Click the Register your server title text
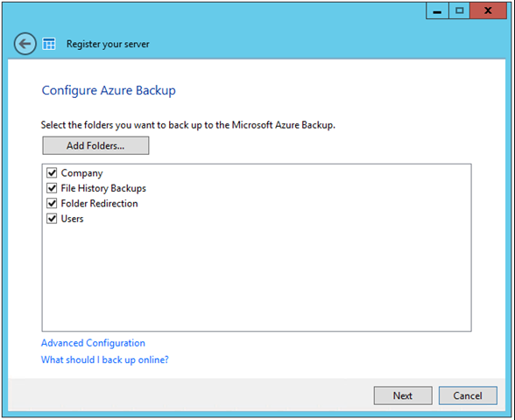 tap(108, 44)
